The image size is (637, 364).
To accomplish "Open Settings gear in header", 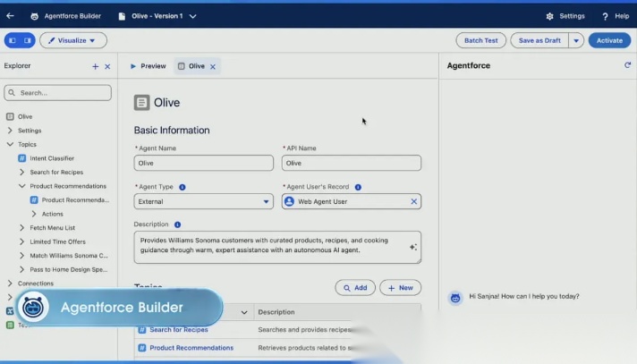I will 549,16.
